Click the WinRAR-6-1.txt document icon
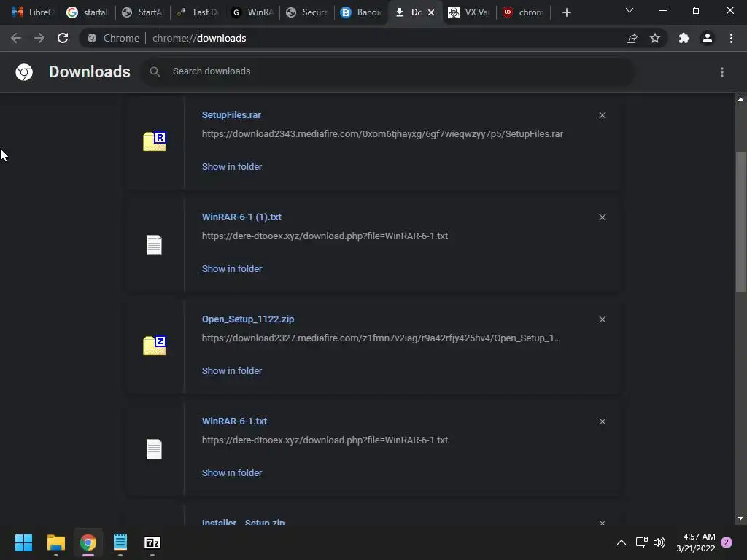The image size is (747, 560). 154,449
